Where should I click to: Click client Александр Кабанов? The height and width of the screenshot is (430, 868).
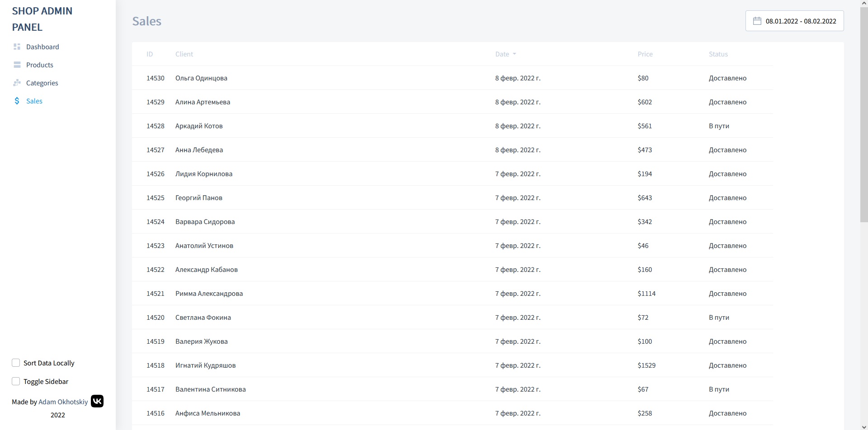tap(207, 270)
